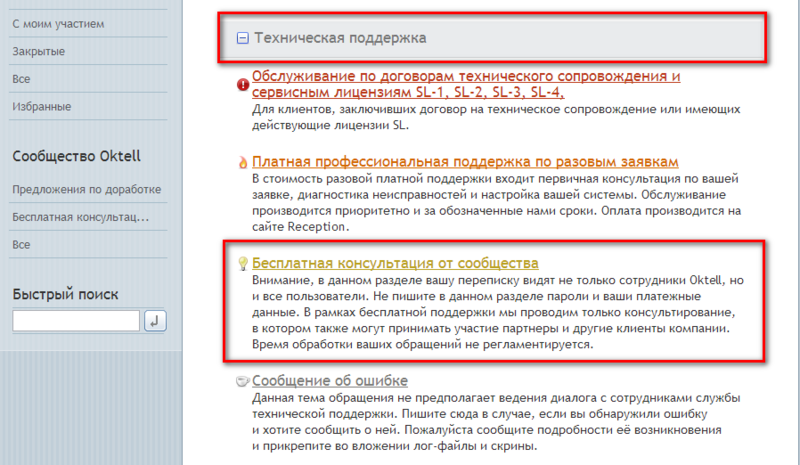
Task: Open Бесплатная консультация от сообщества link
Action: [395, 263]
